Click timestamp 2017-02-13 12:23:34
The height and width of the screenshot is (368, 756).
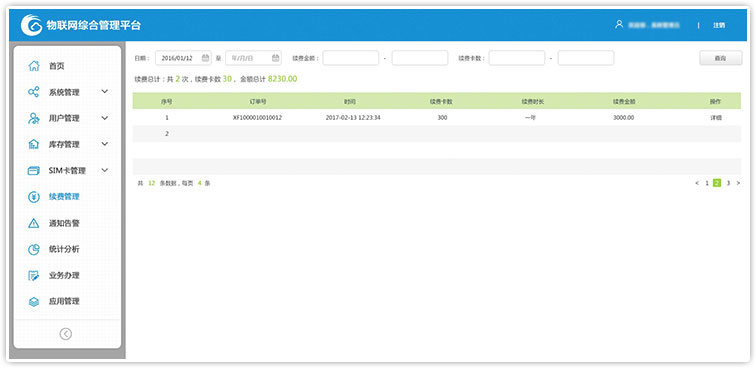(353, 117)
